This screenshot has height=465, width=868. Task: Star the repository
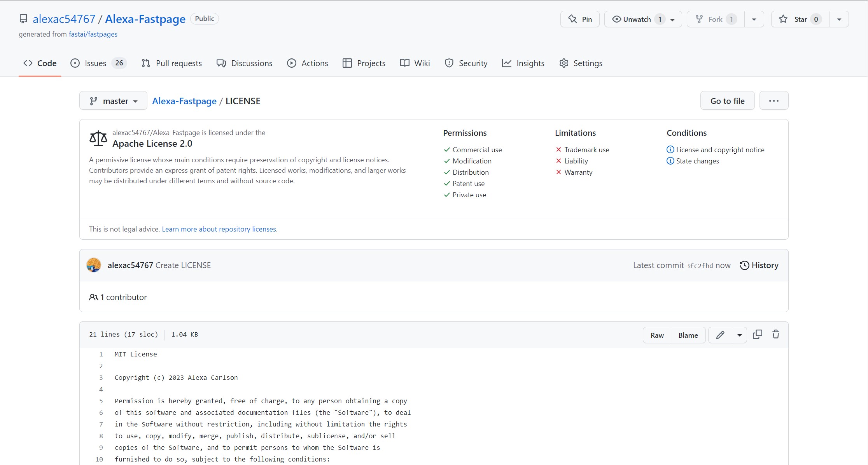[800, 19]
